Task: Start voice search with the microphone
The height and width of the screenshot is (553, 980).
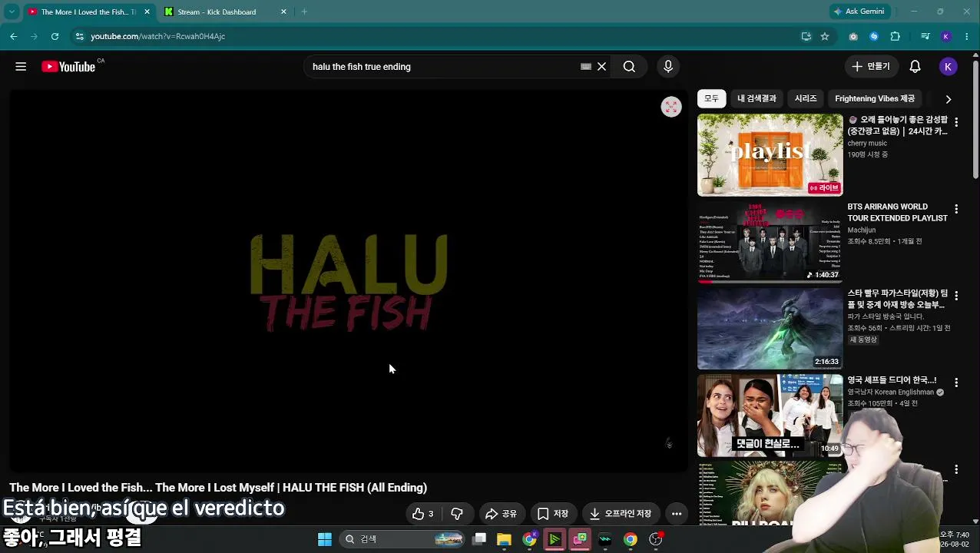Action: click(x=668, y=67)
